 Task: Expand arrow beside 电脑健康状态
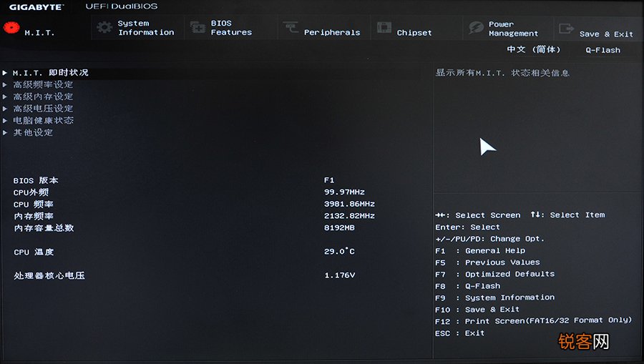click(x=5, y=121)
